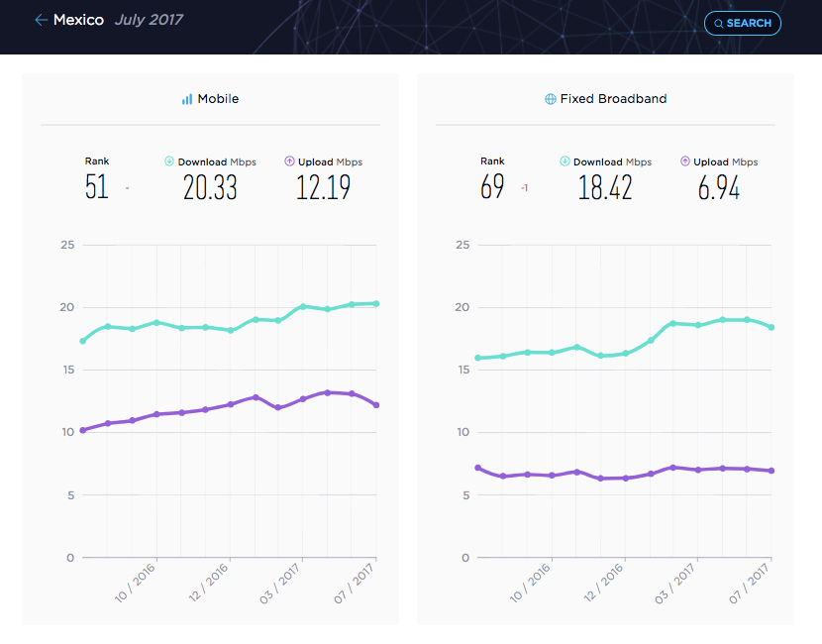Click the magnifier icon in Search
The width and height of the screenshot is (822, 644).
[x=719, y=24]
